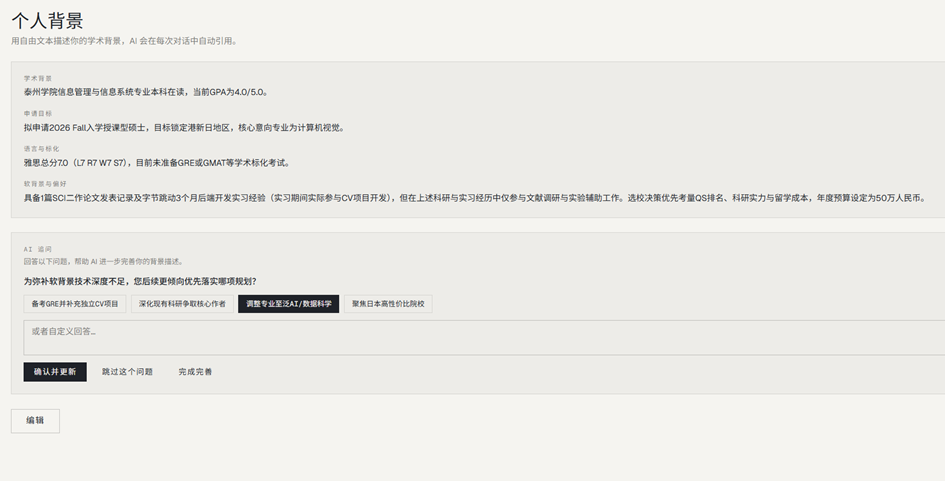Click the subtitle 用自由文本描述你的学术背景
This screenshot has width=945, height=481.
pos(125,41)
